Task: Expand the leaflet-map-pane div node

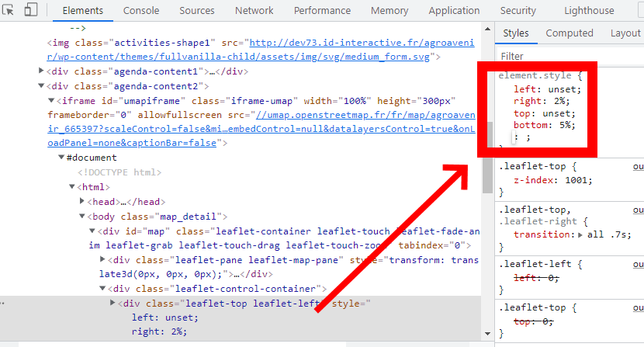Action: [x=102, y=259]
